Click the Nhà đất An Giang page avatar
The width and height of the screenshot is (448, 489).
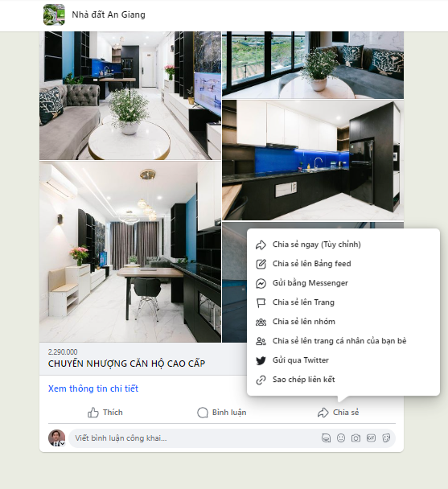pyautogui.click(x=54, y=14)
